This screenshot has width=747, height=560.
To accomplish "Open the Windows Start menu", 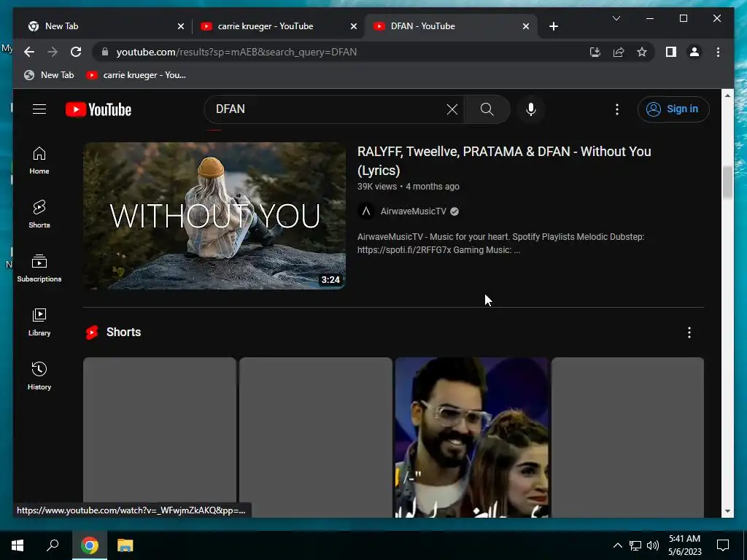I will pos(18,545).
